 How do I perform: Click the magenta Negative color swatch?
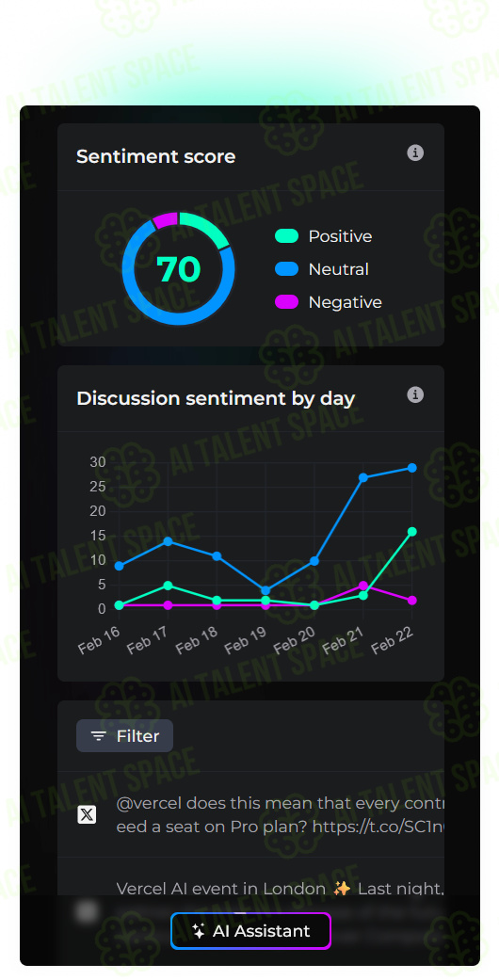[x=286, y=302]
